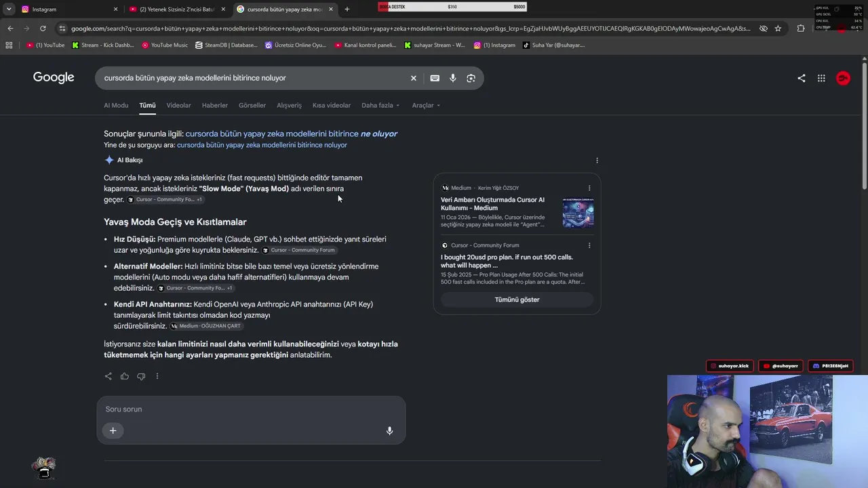Open more options beside the feedback thumbs
The width and height of the screenshot is (868, 488).
[157, 376]
